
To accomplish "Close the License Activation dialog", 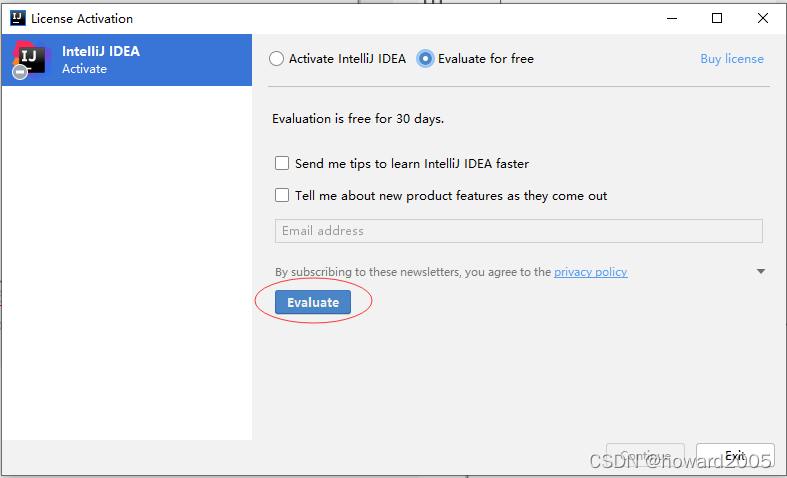I will 762,19.
